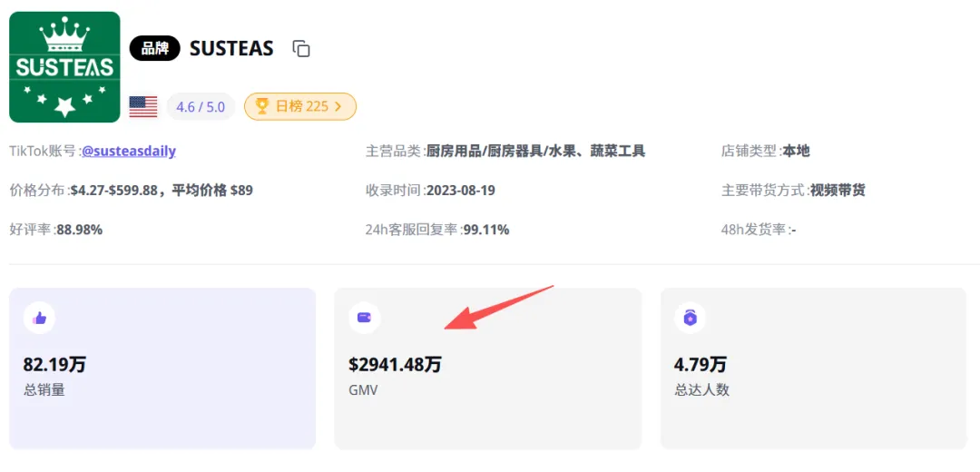Select the 82.19万 总销量 card
Viewport: 980px width, 472px height.
click(x=162, y=369)
